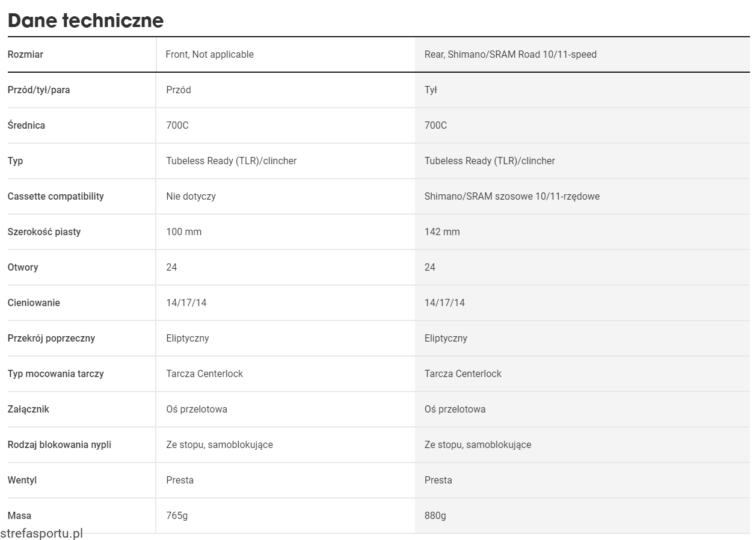
Task: Click the "Wentyl" row label
Action: 22,480
